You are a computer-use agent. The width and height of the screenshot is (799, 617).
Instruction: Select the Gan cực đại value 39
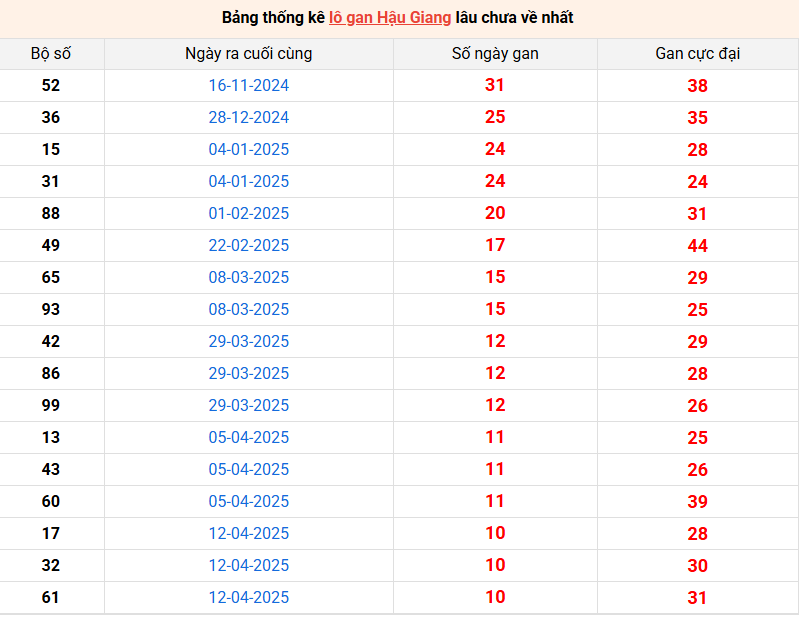[697, 502]
